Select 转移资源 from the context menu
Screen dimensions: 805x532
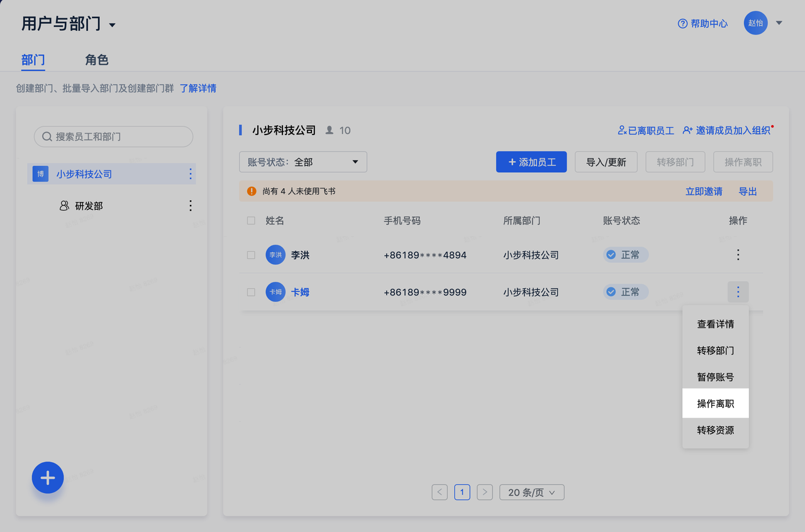[x=716, y=431]
